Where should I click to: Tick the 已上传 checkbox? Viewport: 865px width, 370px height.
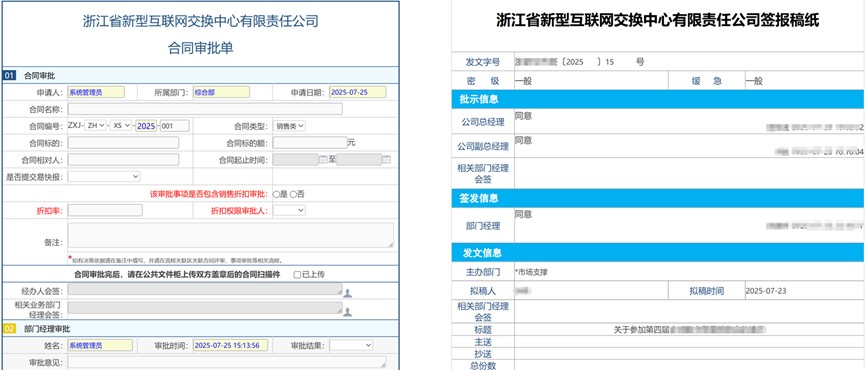pos(297,275)
